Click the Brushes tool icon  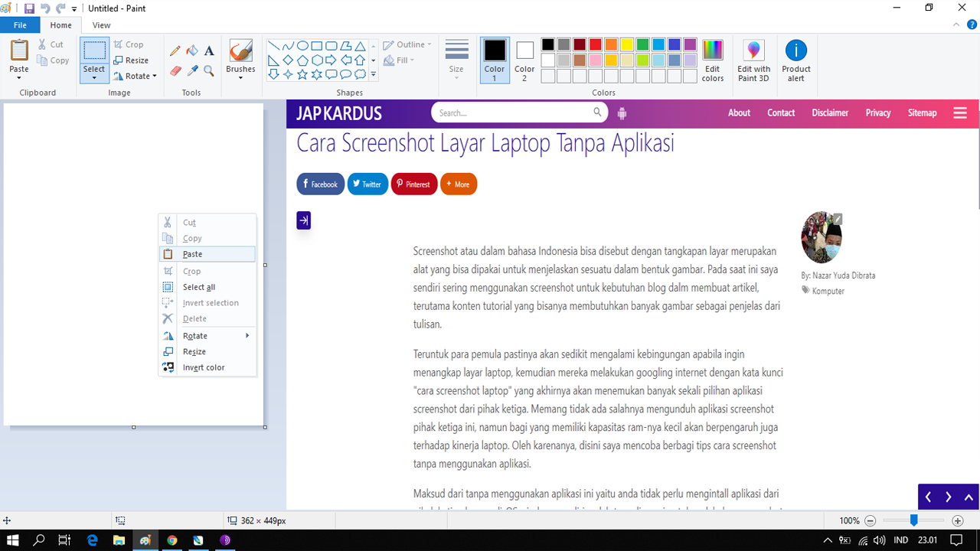pos(240,51)
